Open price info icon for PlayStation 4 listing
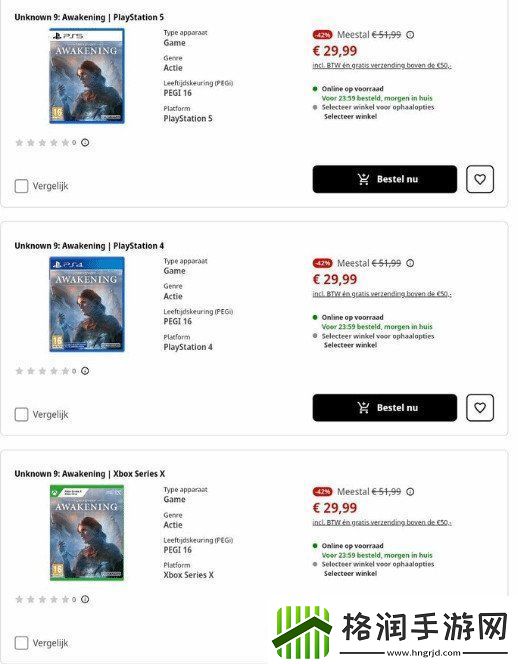The width and height of the screenshot is (518, 664). click(410, 263)
